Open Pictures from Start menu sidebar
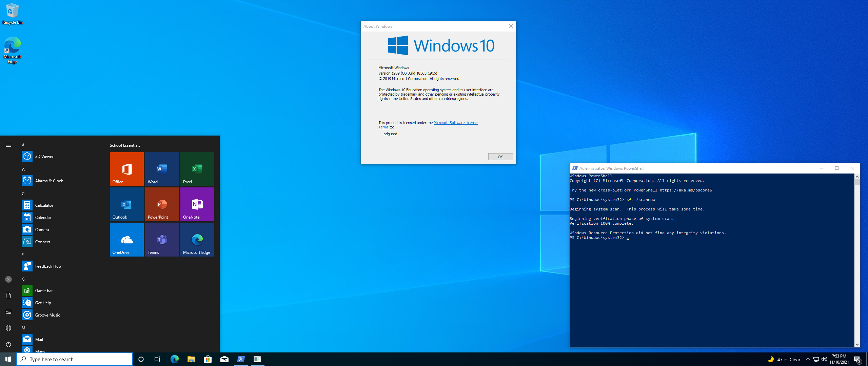 point(8,312)
